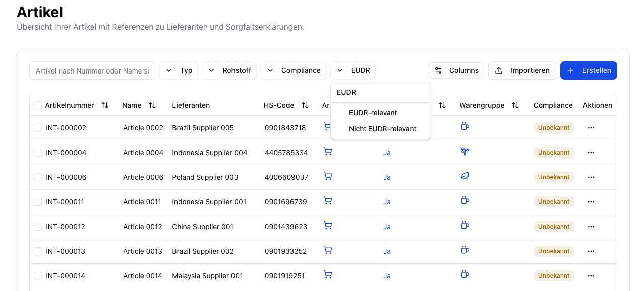The width and height of the screenshot is (644, 291).
Task: Click the shopping cart icon for INT-000004
Action: (x=328, y=152)
